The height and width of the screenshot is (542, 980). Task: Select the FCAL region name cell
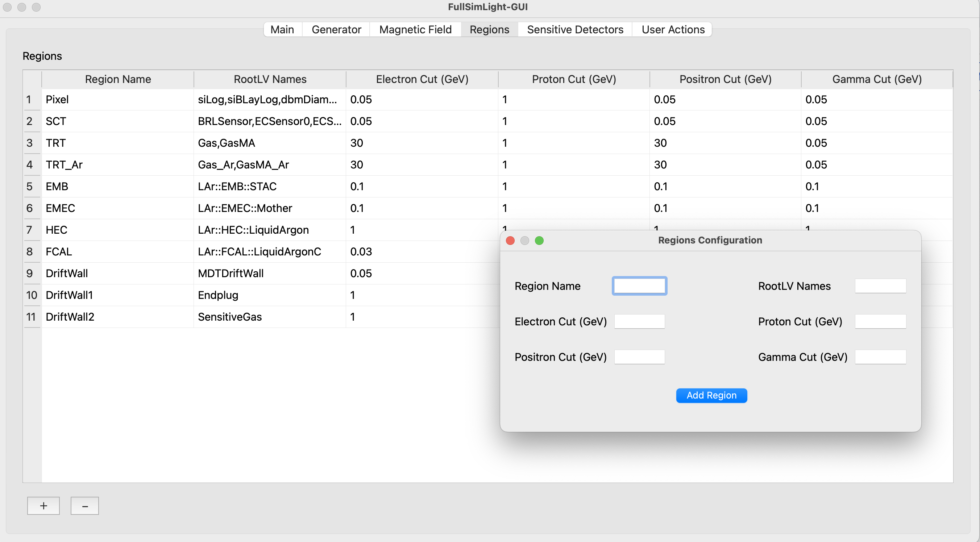click(118, 251)
